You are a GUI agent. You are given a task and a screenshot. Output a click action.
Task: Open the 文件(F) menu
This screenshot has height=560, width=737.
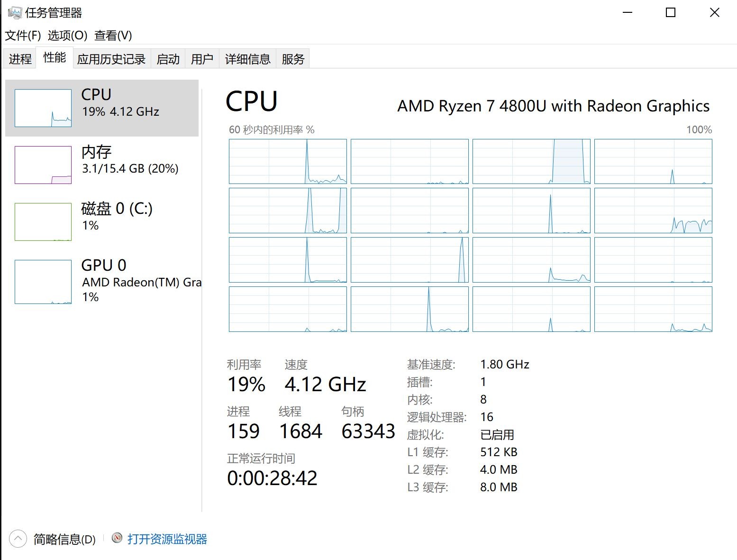[23, 36]
